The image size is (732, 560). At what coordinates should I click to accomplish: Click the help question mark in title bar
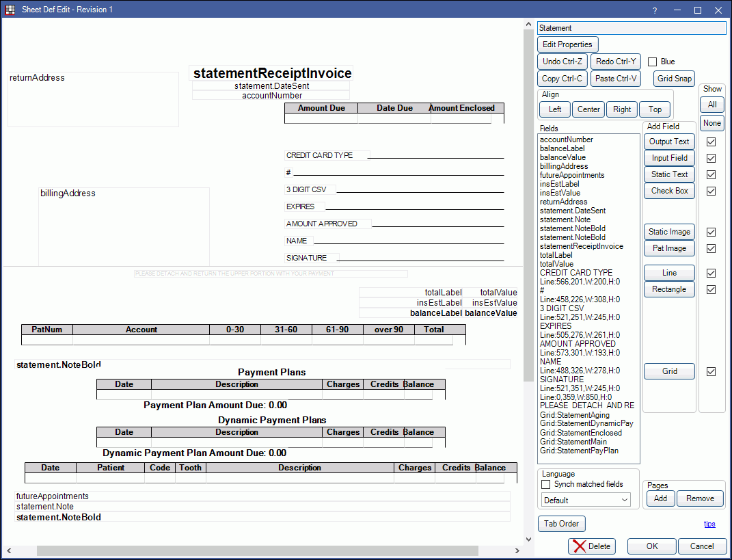654,10
